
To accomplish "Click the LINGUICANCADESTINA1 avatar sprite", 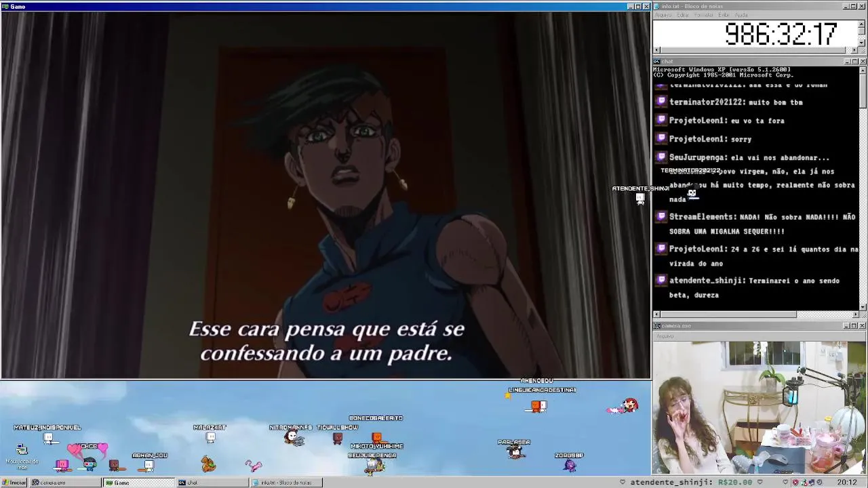I will (x=538, y=405).
